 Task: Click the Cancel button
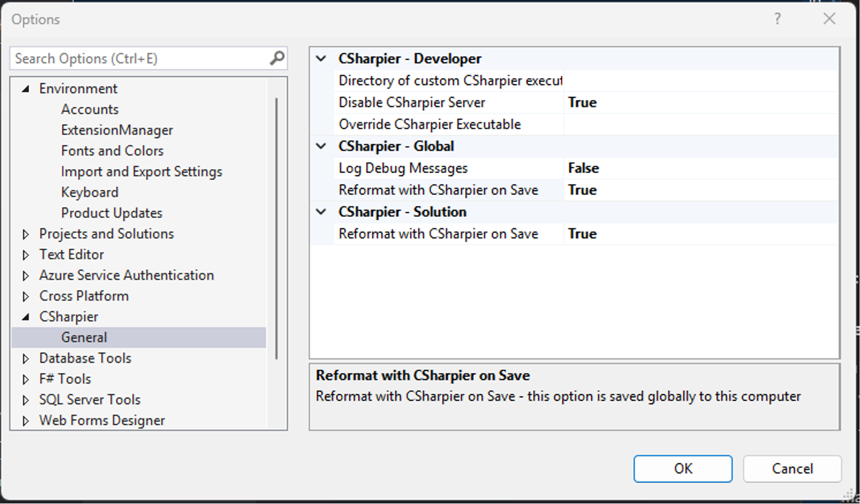click(x=792, y=468)
